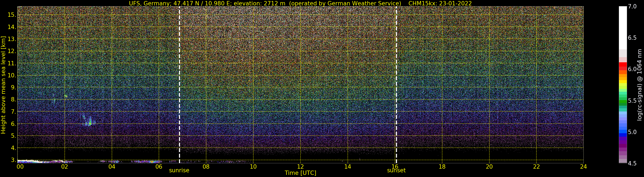
Task: Click the "6." height tick label
Action: pos(13,124)
